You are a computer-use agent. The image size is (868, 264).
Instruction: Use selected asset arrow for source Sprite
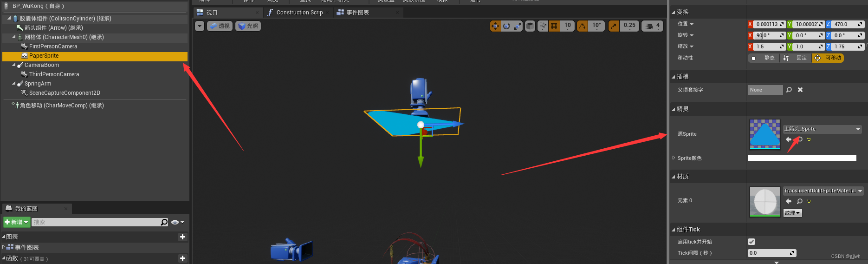coord(788,139)
